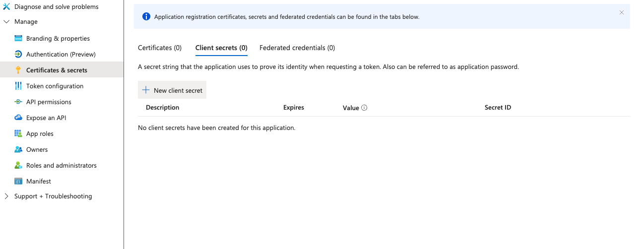Image resolution: width=644 pixels, height=249 pixels.
Task: Click the Roles and administrators icon
Action: pos(18,166)
